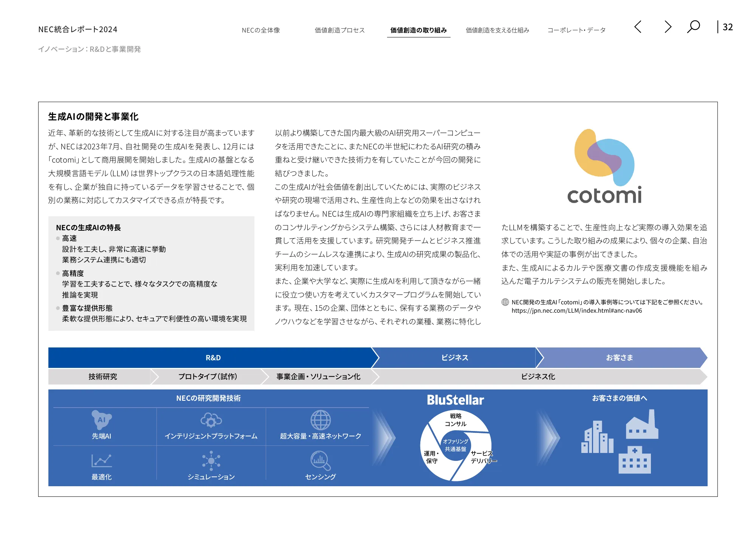Open the コーポレート・データ tab
This screenshot has width=756, height=535.
coord(576,30)
